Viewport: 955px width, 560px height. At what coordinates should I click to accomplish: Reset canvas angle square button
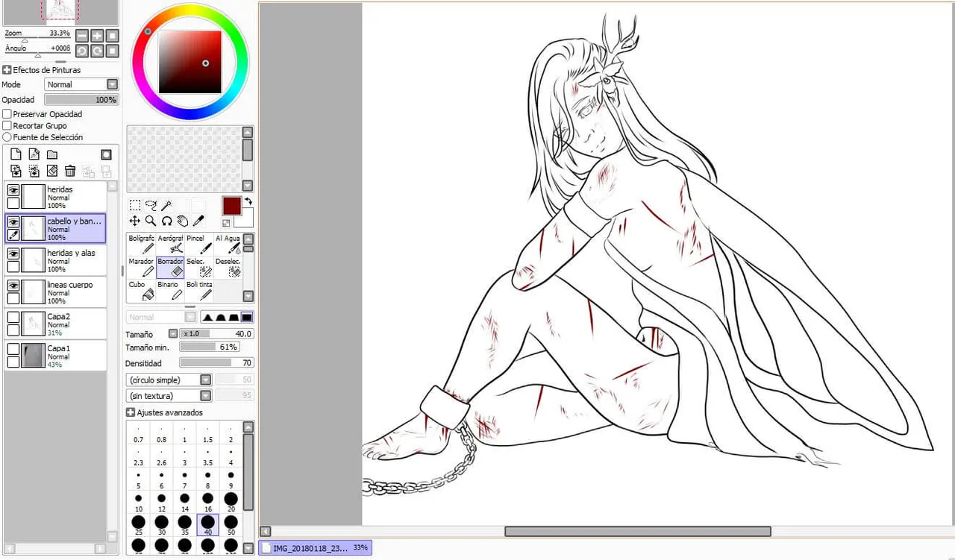pos(112,51)
